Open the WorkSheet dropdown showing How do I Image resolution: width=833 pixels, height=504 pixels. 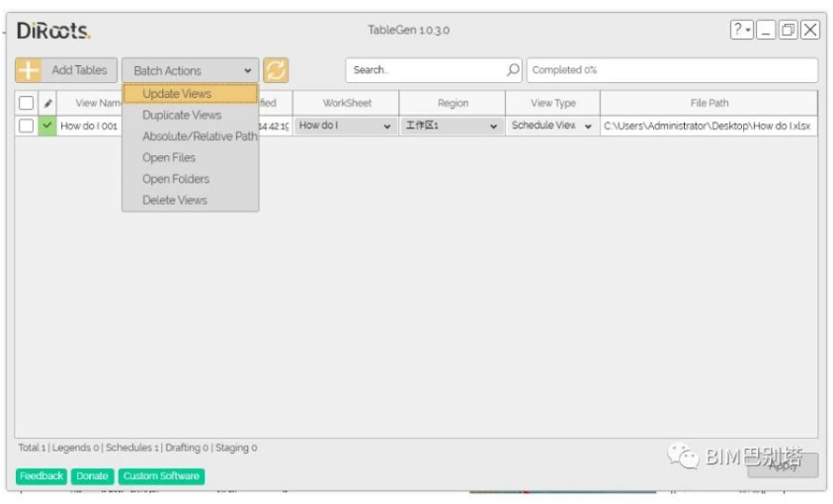[x=345, y=126]
